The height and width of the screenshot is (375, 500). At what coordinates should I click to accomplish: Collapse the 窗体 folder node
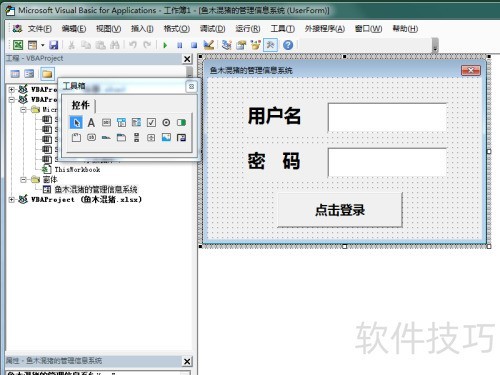[23, 180]
